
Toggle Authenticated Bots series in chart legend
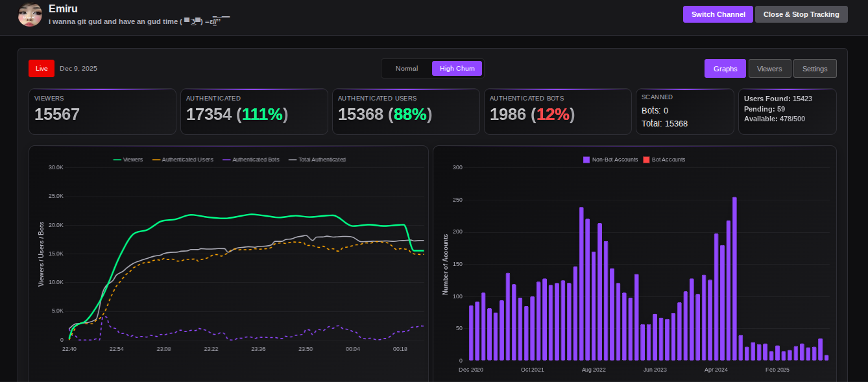256,160
